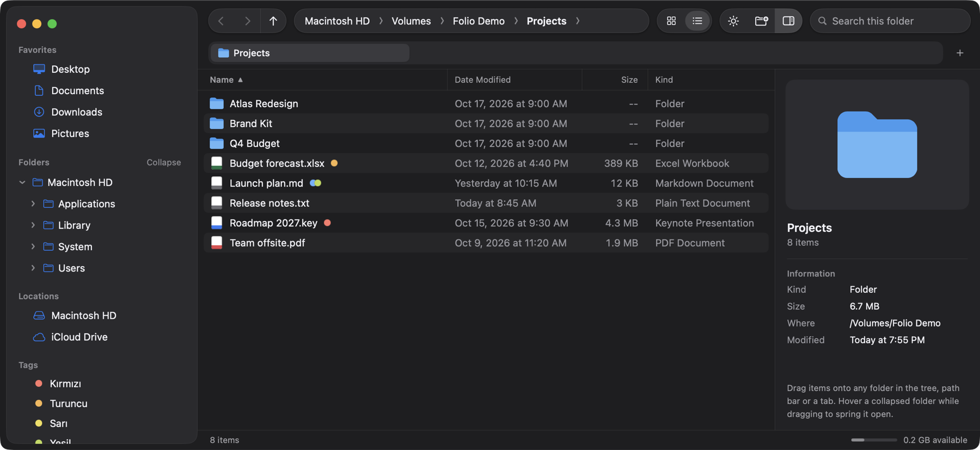
Task: Select Team offsite.pdf file icon
Action: coord(217,243)
